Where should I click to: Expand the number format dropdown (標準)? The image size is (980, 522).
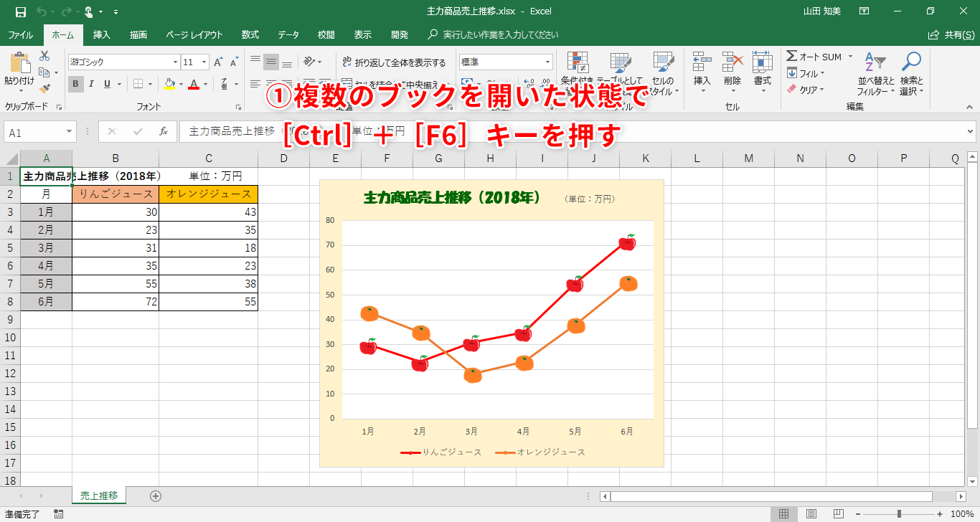[x=547, y=62]
